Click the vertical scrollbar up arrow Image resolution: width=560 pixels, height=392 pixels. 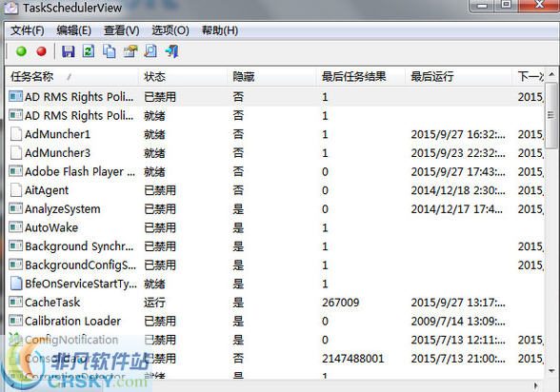pos(551,74)
